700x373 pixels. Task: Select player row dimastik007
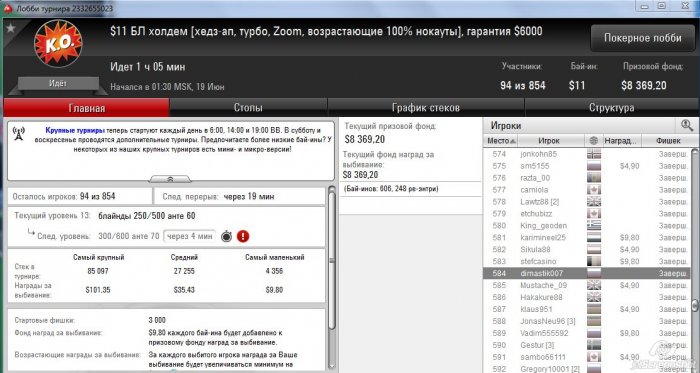pos(587,273)
